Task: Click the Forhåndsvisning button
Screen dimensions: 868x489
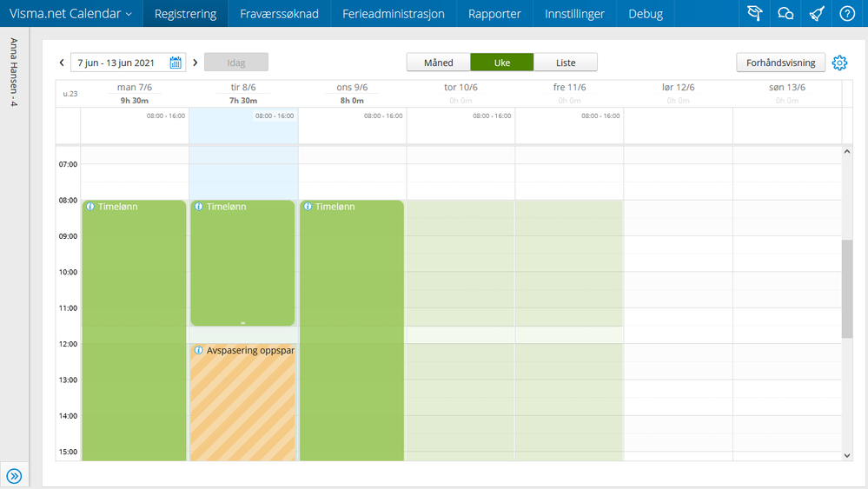Action: [x=780, y=63]
